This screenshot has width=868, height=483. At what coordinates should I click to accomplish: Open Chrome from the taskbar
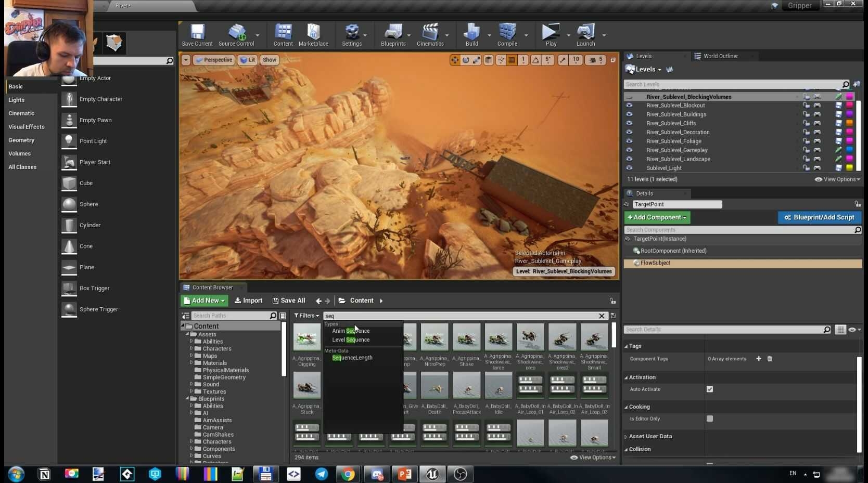pos(349,474)
